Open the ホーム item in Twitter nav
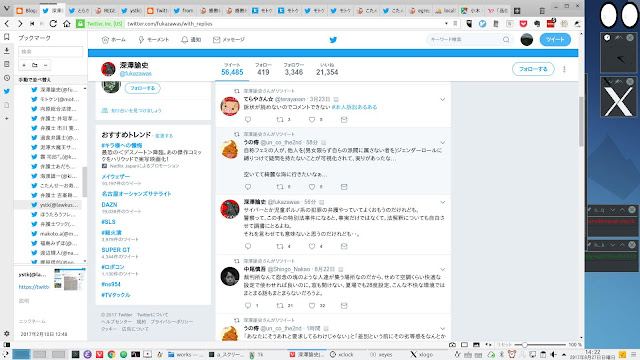This screenshot has height=360, width=640. (113, 40)
